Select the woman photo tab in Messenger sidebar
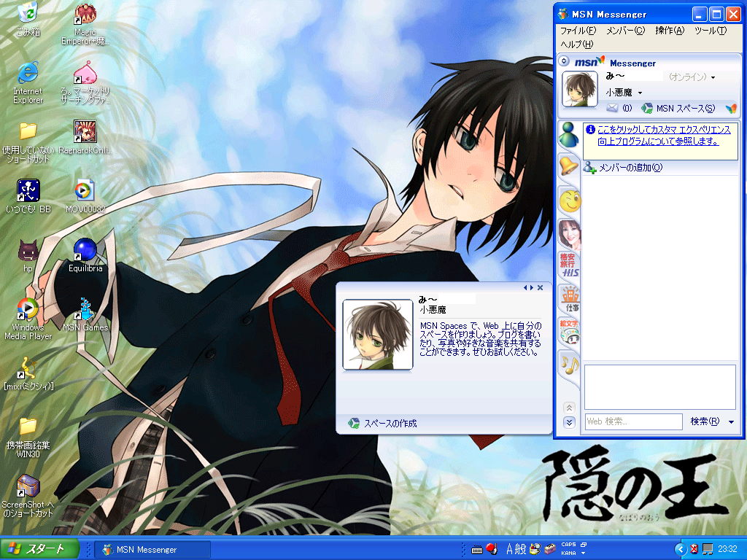The image size is (747, 560). pyautogui.click(x=569, y=235)
